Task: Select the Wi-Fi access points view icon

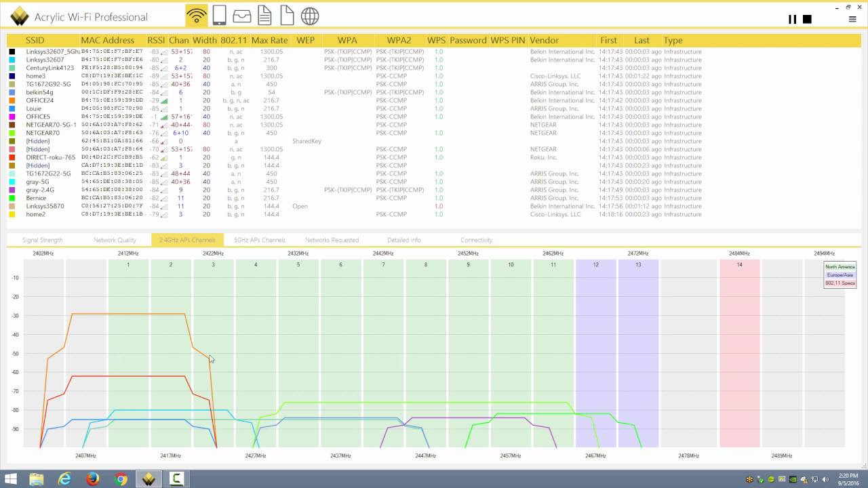Action: coord(197,16)
